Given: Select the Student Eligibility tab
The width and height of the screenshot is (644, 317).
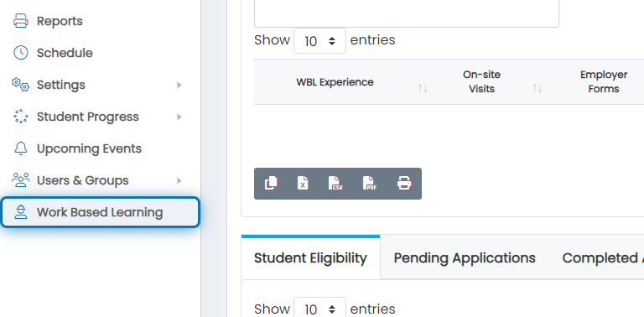Looking at the screenshot, I should tap(310, 257).
